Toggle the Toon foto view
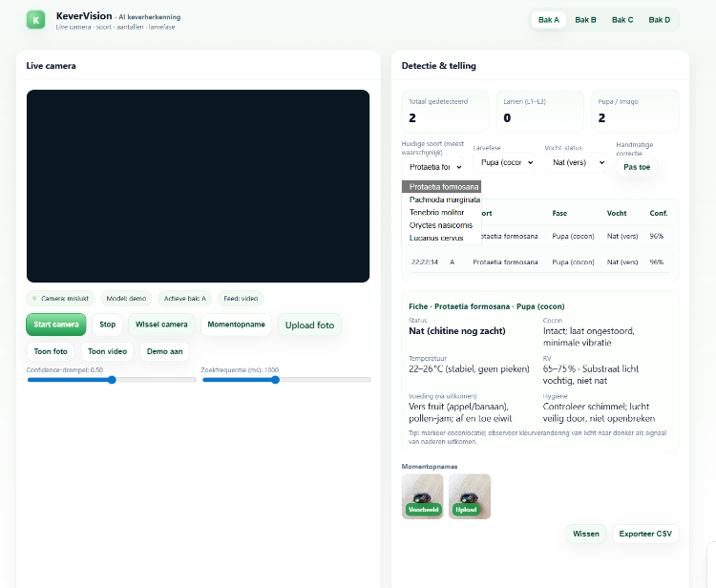 pos(51,351)
